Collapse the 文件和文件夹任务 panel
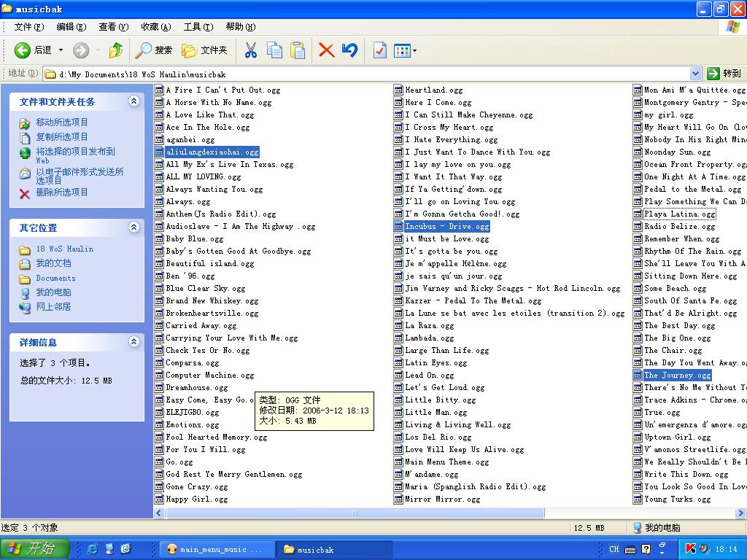 coord(133,101)
